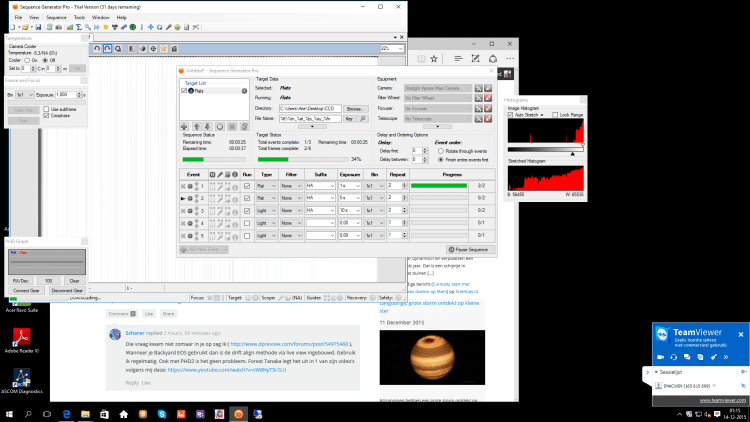
Task: Click the Save floppy disk icon
Action: pos(38,27)
